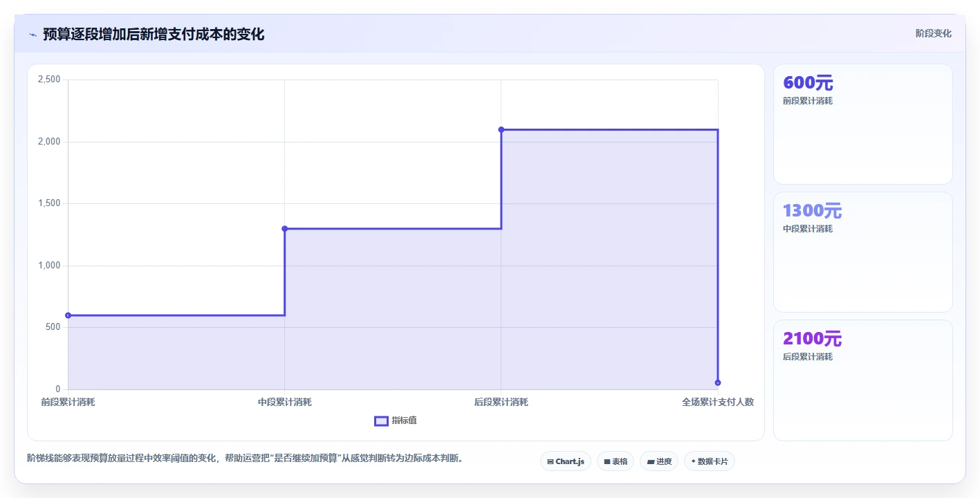Click the 1300元 value text
The image size is (980, 498).
[x=812, y=211]
